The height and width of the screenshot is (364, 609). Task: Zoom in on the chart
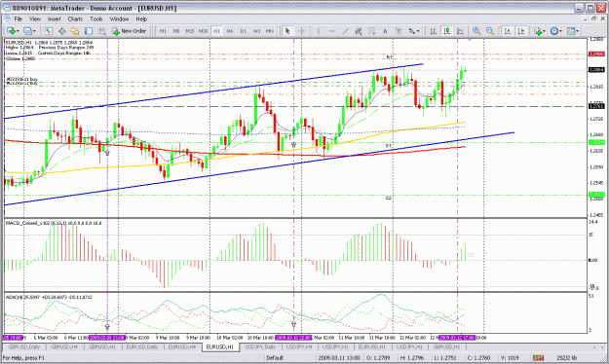pyautogui.click(x=476, y=30)
